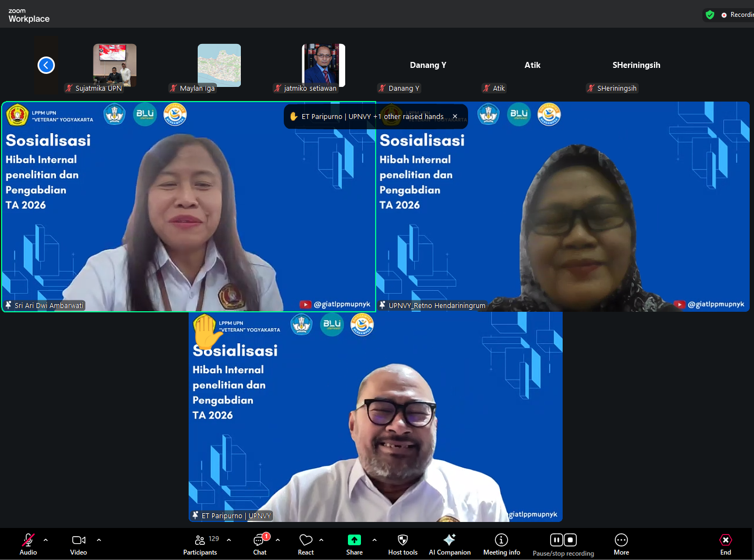
Task: Stop the recording
Action: 570,540
